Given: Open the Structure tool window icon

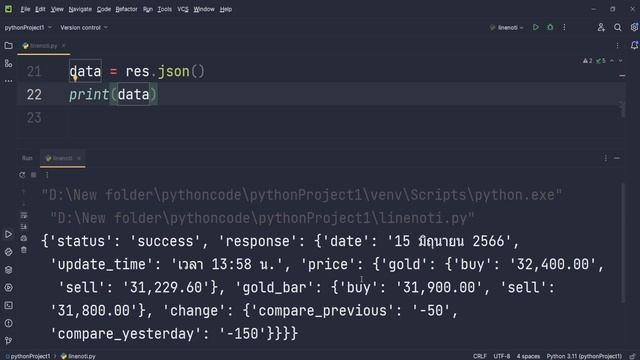Looking at the screenshot, I should pos(8,63).
